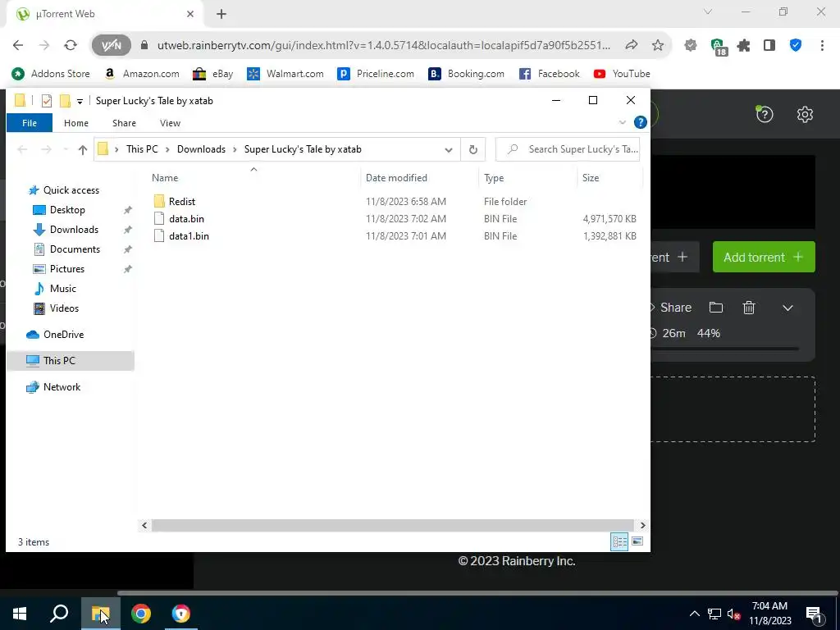Expand the Explorer ribbon
This screenshot has height=630, width=840.
click(622, 123)
